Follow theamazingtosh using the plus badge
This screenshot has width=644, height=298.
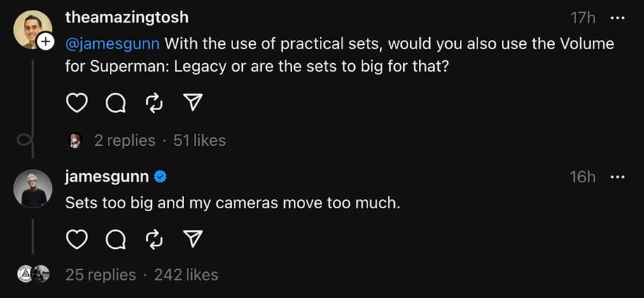pos(45,42)
